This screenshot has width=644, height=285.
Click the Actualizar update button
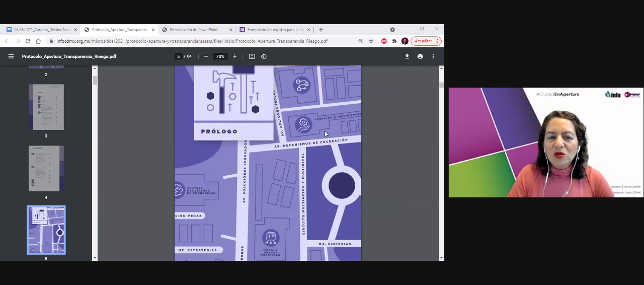(423, 41)
